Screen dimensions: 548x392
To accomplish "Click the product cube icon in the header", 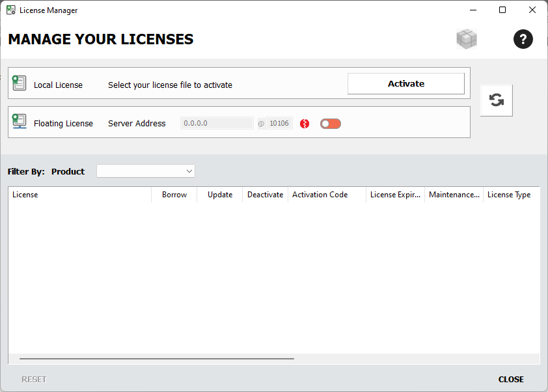I will click(x=467, y=39).
